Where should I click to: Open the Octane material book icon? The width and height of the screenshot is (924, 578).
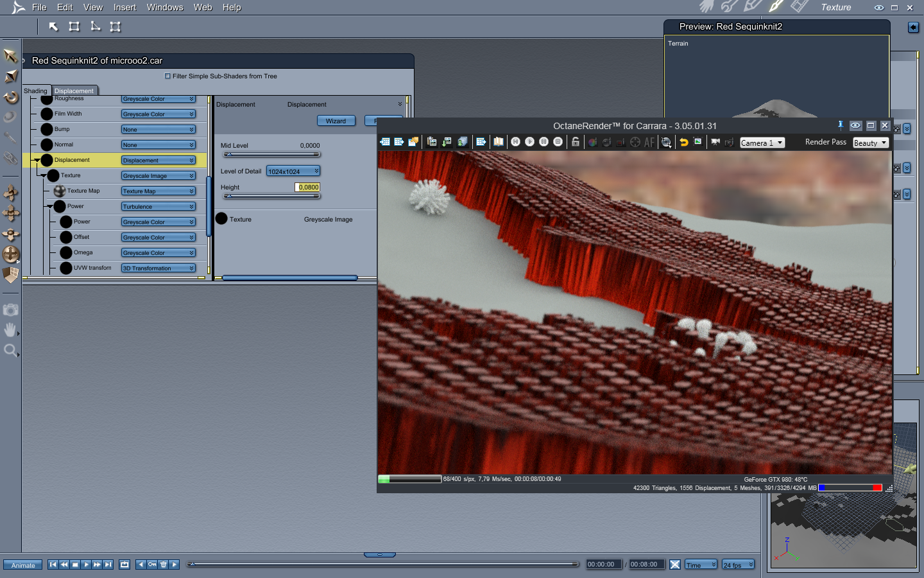pos(499,142)
